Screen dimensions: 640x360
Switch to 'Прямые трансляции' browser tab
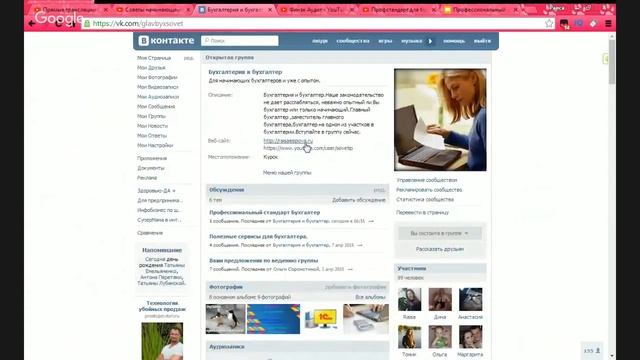(69, 9)
